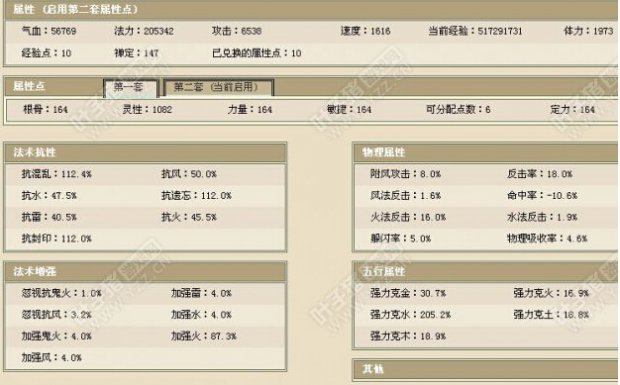620x385 pixels.
Task: Click 抗遗忘: 112.0% entry
Action: point(197,196)
